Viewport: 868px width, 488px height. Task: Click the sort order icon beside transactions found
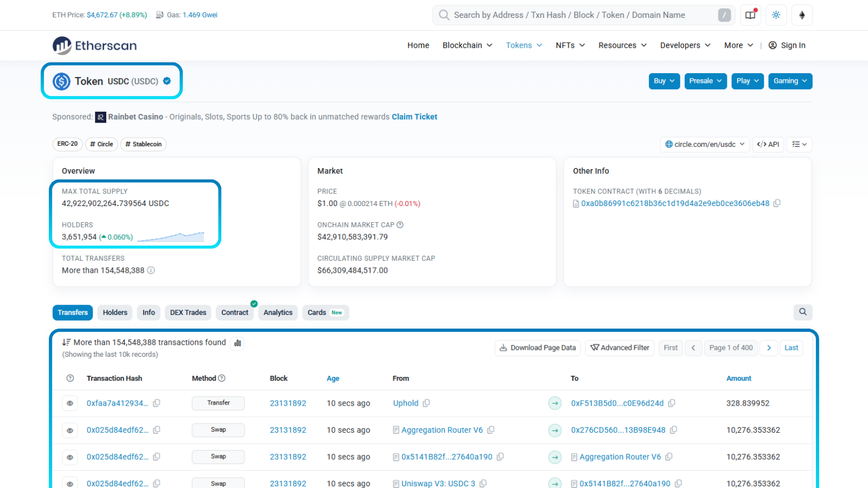tap(66, 343)
